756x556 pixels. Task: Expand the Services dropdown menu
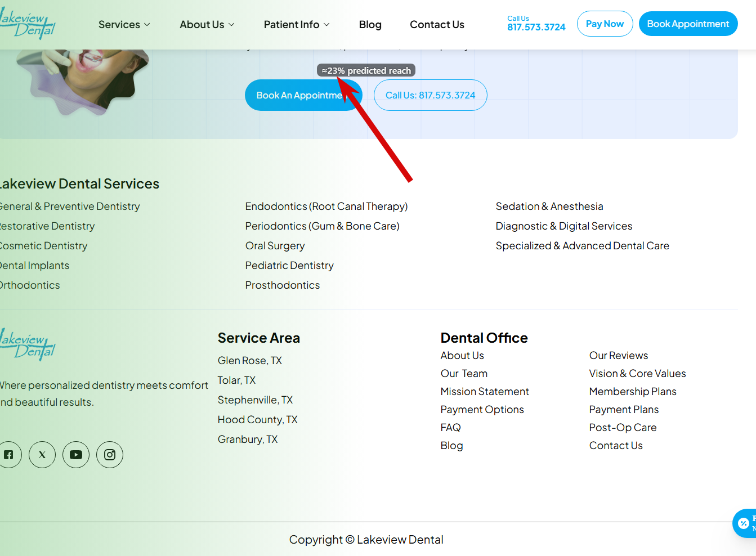(124, 25)
